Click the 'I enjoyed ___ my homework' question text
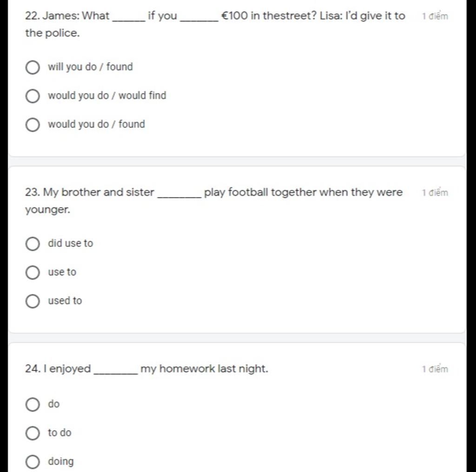Image resolution: width=476 pixels, height=472 pixels. pyautogui.click(x=147, y=369)
